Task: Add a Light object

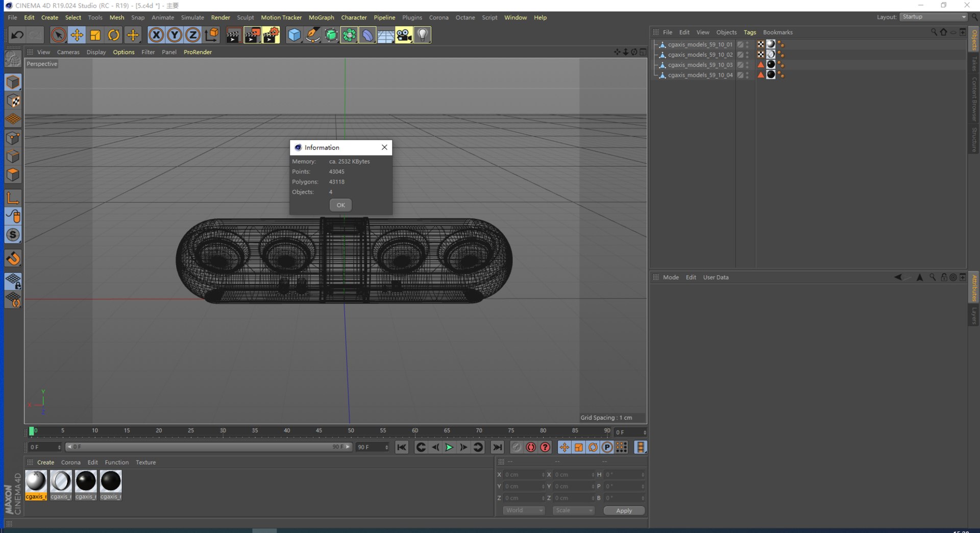Action: (x=423, y=35)
